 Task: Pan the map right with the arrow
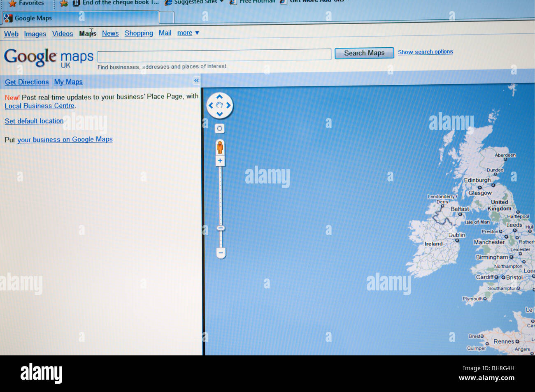tap(228, 105)
